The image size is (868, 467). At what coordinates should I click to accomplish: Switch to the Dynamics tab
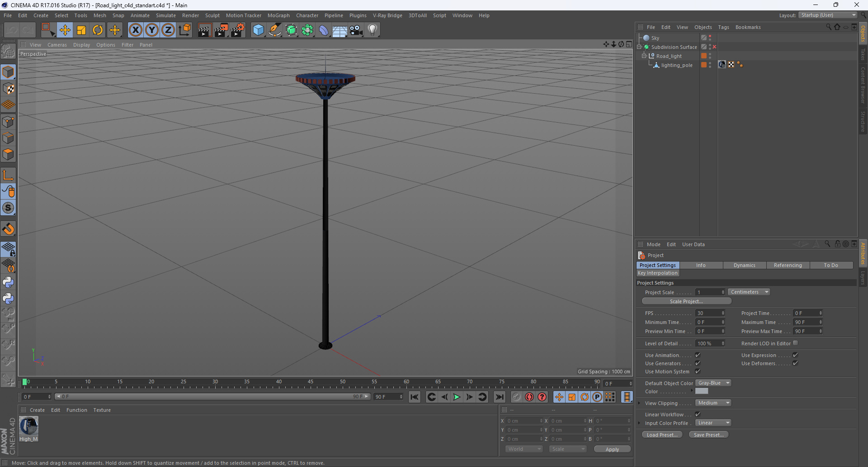(745, 265)
